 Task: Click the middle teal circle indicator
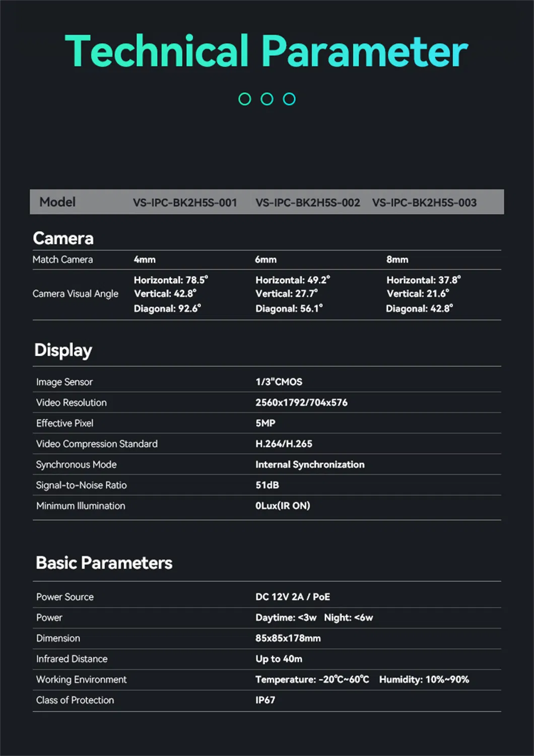click(x=267, y=98)
